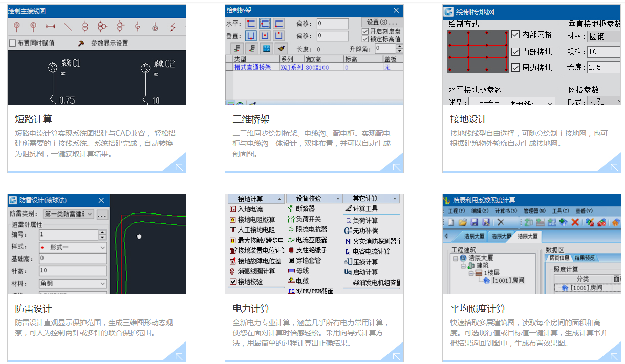Open 计算书(B) menu
The width and height of the screenshot is (625, 364).
pyautogui.click(x=506, y=211)
